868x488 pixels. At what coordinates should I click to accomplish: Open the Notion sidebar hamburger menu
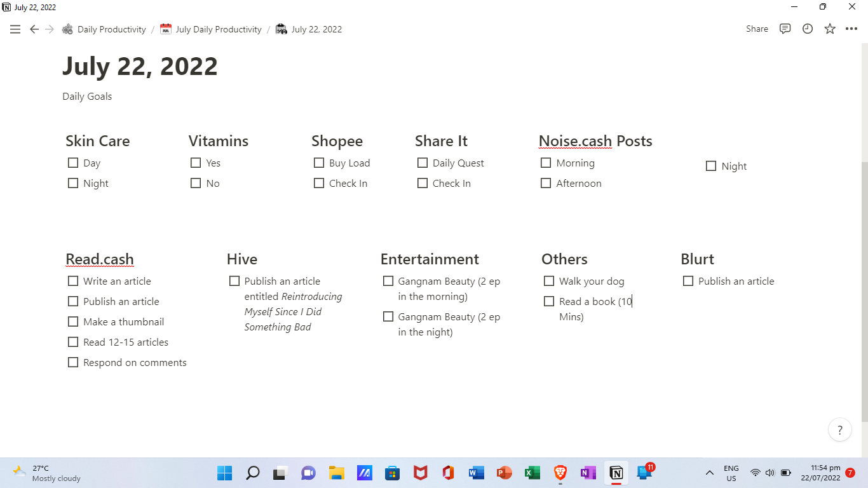click(x=15, y=29)
